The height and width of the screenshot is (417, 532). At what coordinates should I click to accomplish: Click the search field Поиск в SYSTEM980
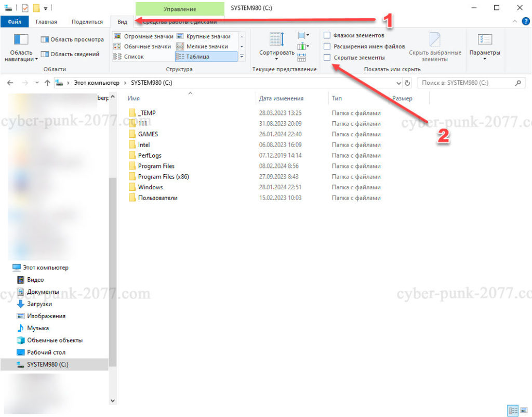tap(465, 83)
